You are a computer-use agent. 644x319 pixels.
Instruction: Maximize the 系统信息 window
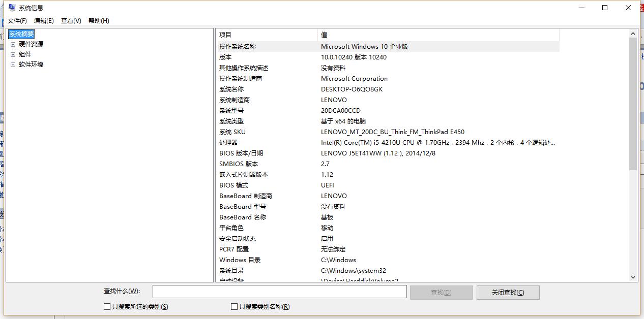tap(605, 8)
